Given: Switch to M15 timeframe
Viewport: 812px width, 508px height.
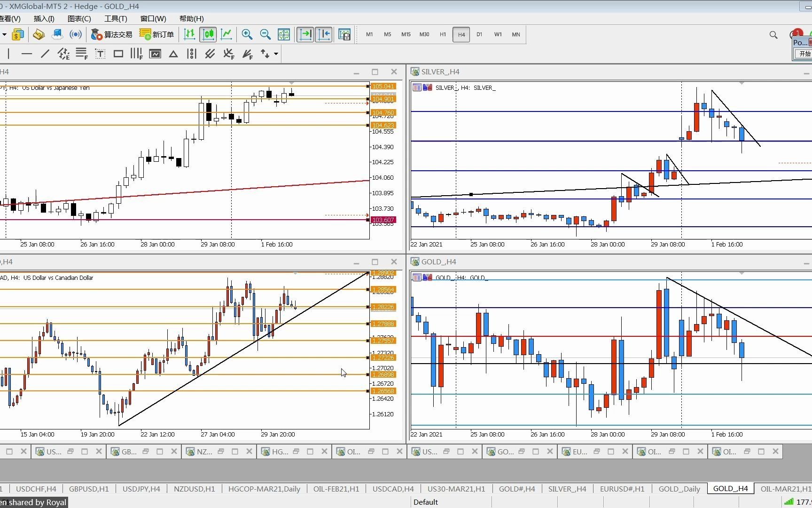Looking at the screenshot, I should point(406,34).
